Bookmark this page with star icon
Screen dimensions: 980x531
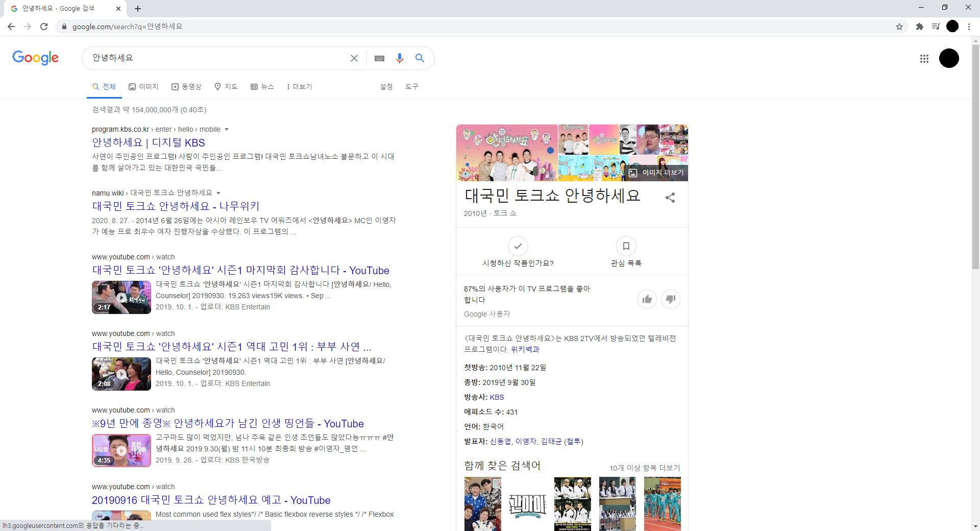click(x=899, y=27)
